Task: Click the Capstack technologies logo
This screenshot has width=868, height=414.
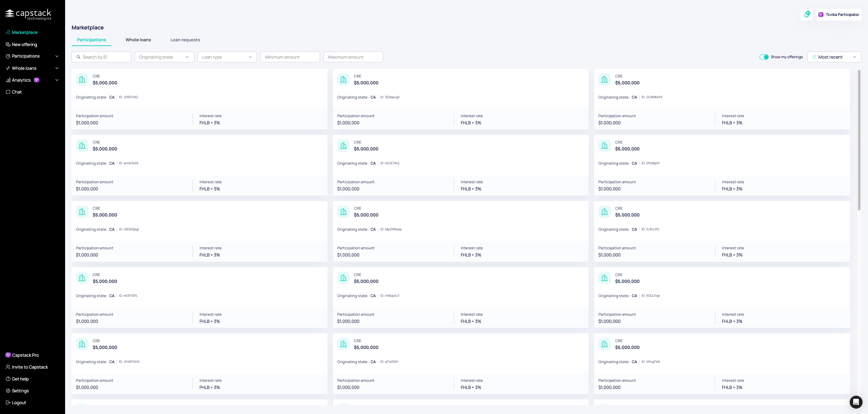Action: 28,14
